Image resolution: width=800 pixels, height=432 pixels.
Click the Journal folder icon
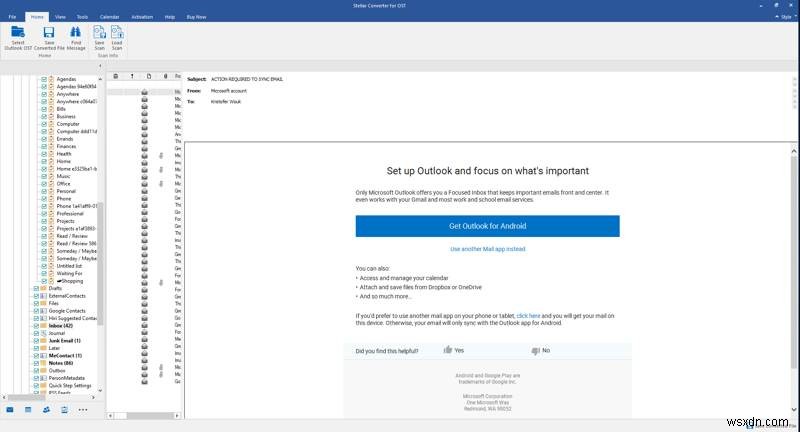[43, 333]
